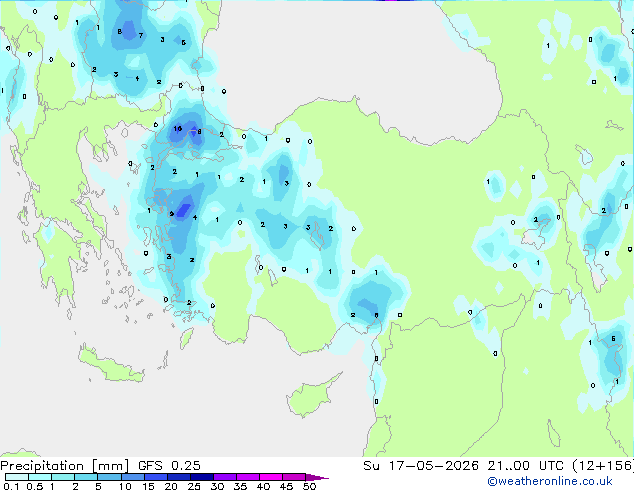Select the 1–2 mm legend color box
The image size is (634, 490).
coord(63,477)
